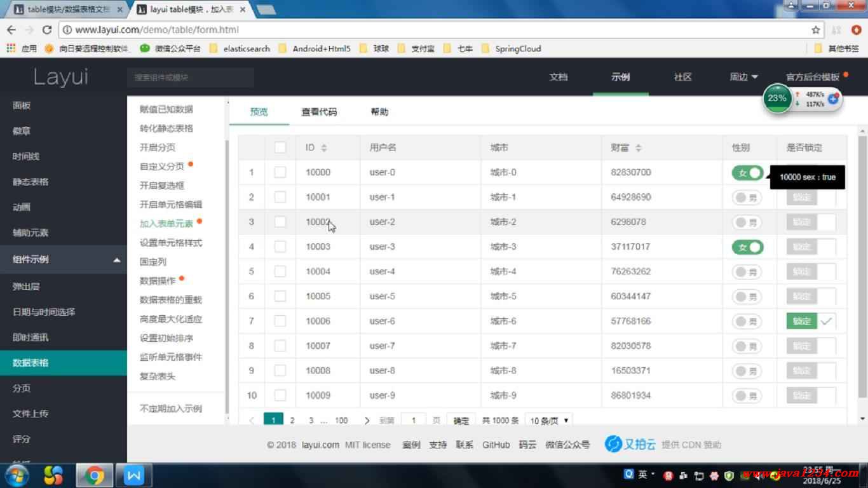Viewport: 868px width, 488px height.
Task: Open the 预览 tab
Action: [259, 112]
